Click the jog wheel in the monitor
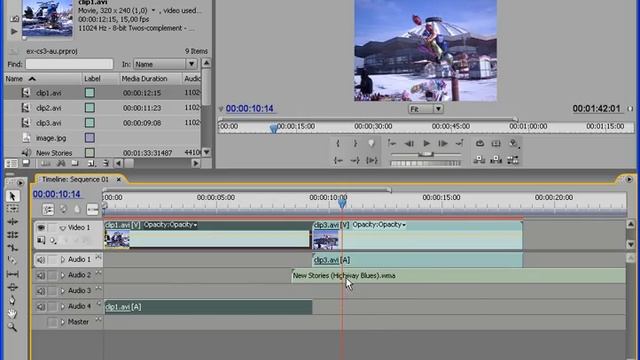 pyautogui.click(x=425, y=163)
